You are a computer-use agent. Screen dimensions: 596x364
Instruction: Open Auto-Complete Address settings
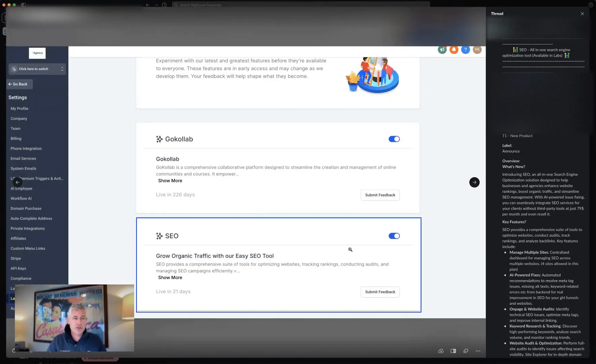[31, 219]
